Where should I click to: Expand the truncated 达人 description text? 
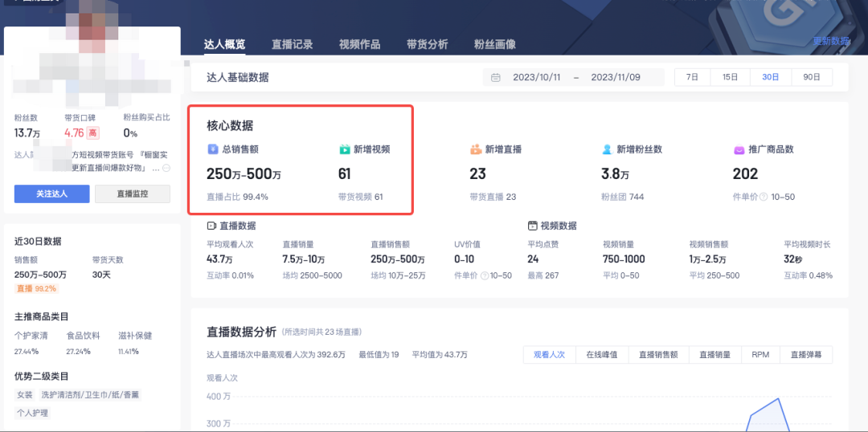pos(166,168)
